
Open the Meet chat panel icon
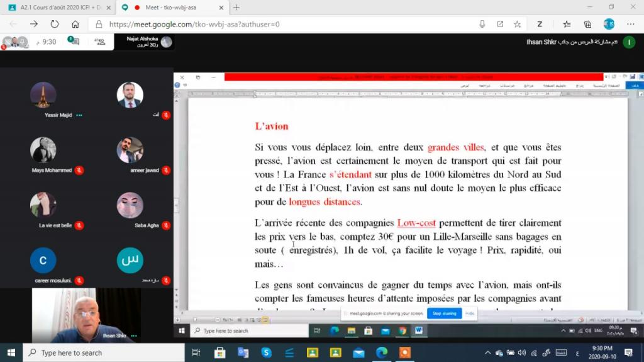pos(74,42)
